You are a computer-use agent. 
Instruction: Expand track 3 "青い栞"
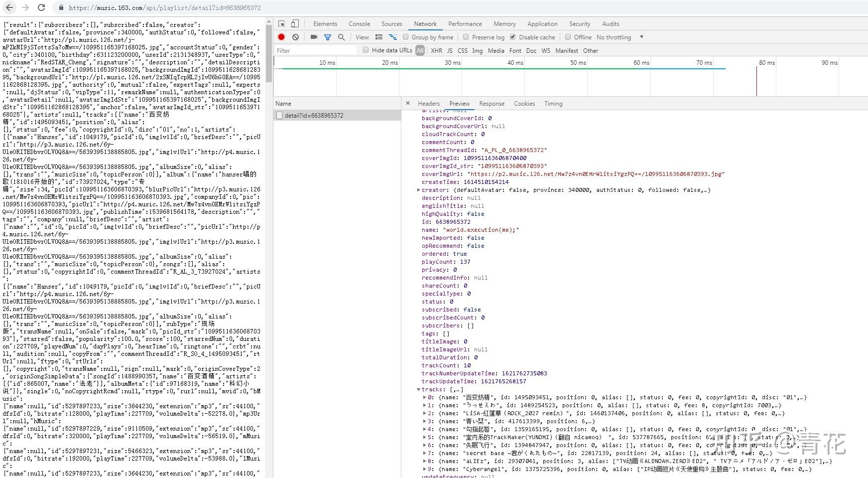[424, 421]
